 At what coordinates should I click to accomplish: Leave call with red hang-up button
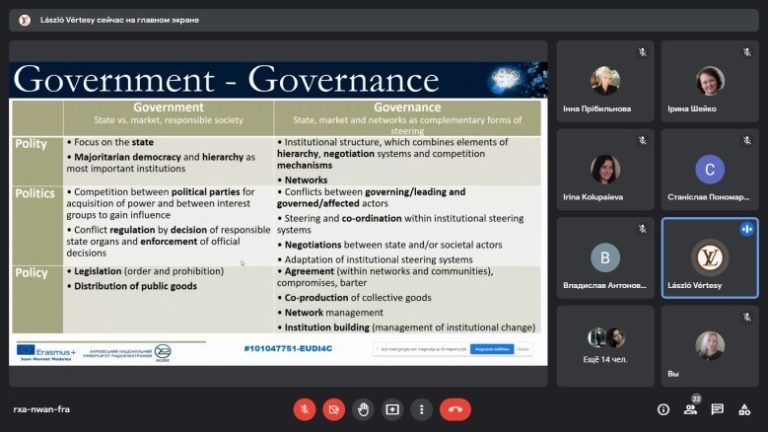point(456,409)
